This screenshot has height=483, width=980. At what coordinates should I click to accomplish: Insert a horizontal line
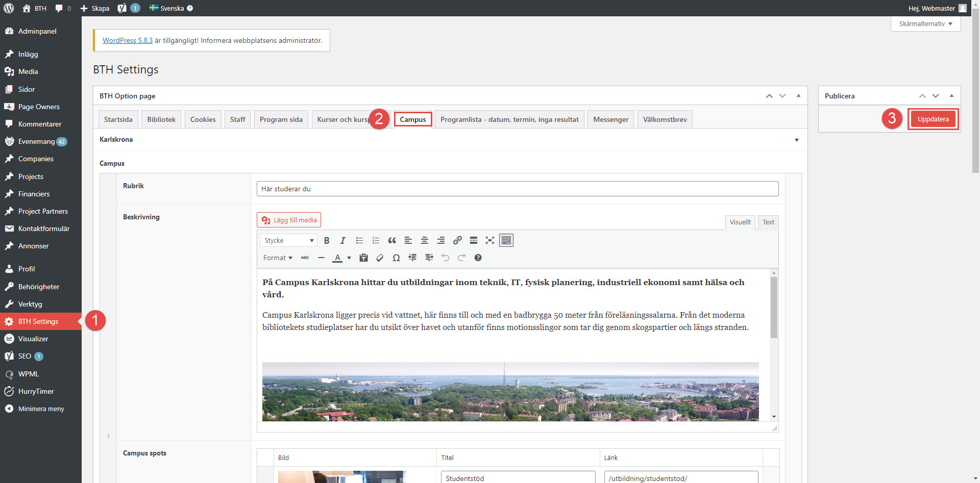coord(321,258)
